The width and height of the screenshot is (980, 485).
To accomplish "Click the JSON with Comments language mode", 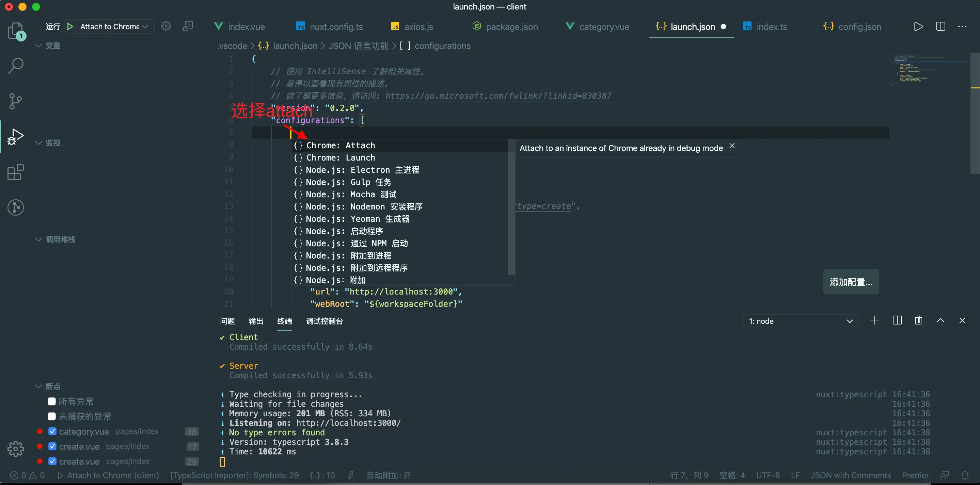I will coord(850,475).
